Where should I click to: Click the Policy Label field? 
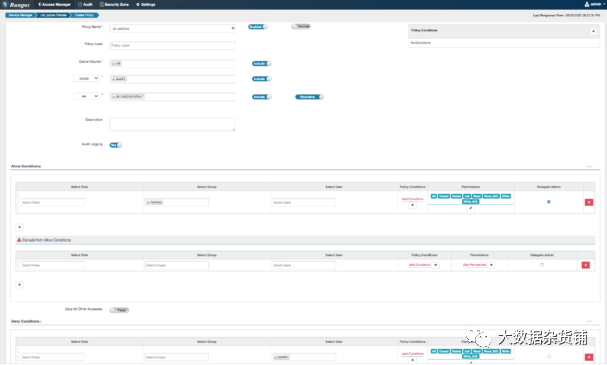(x=172, y=45)
